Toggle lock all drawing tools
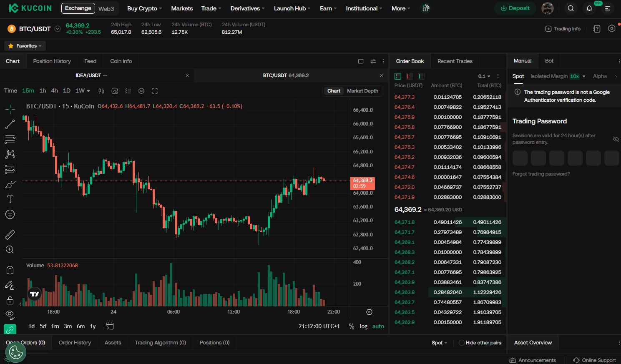Screen dimensions: 621x364 coord(10,300)
